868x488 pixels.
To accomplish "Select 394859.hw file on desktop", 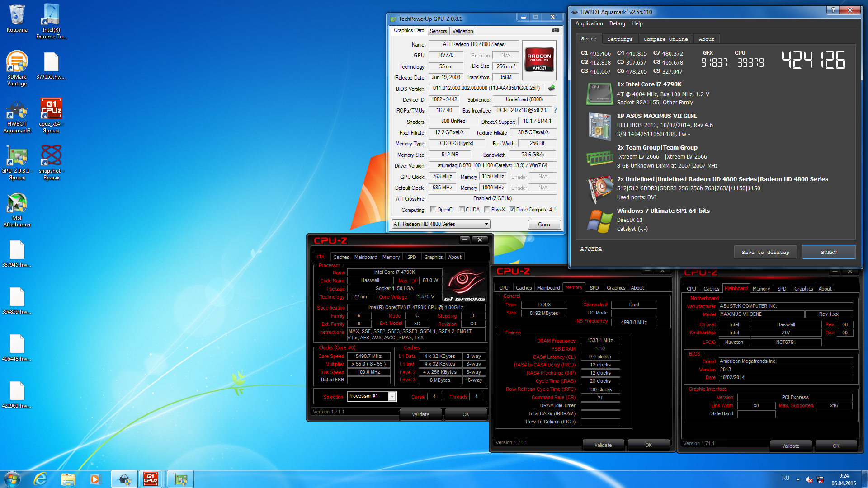I will [x=17, y=301].
